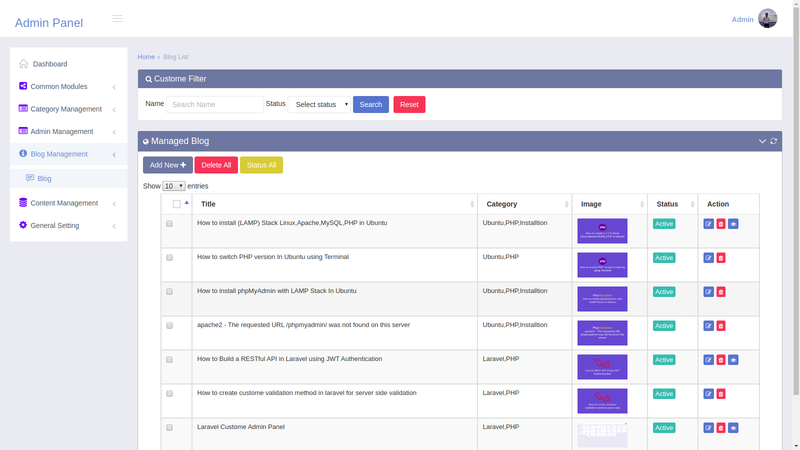Check the RESTful API JWT row checkbox
The image size is (800, 450).
click(169, 360)
